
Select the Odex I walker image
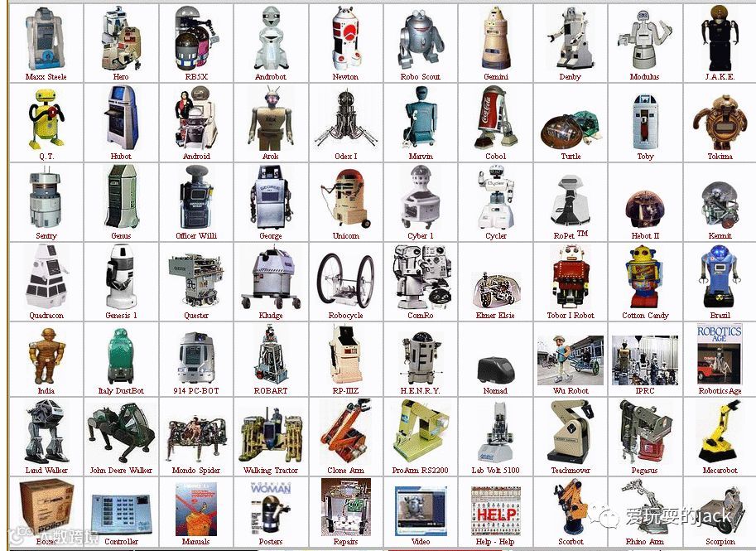click(345, 118)
